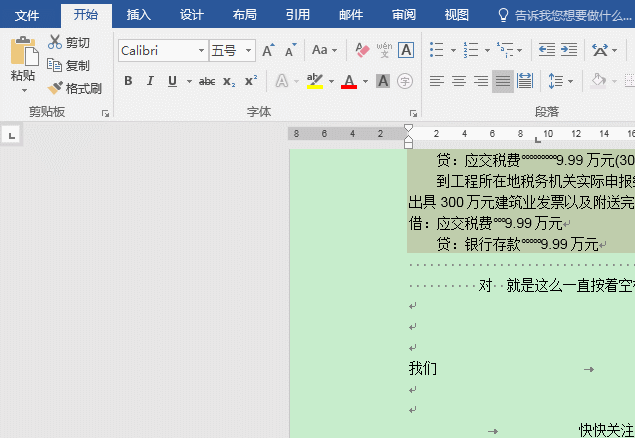Click the Paste clipboard icon
This screenshot has width=635, height=438.
24,51
